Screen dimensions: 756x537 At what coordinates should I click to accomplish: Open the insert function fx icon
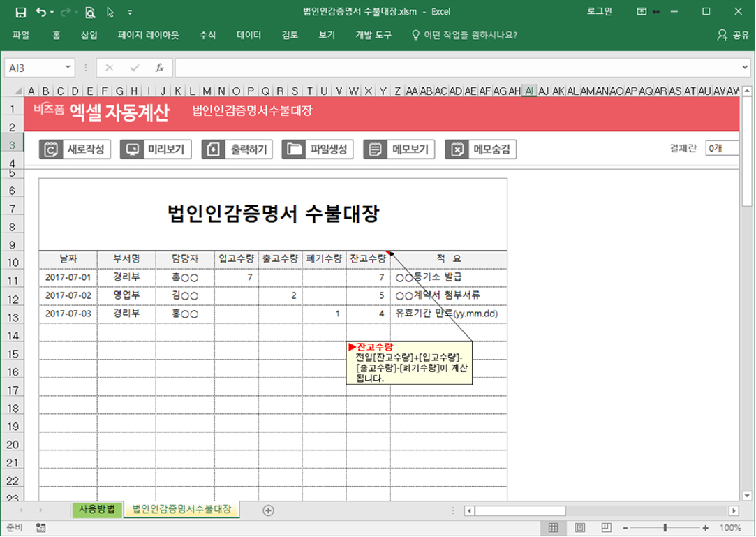160,68
